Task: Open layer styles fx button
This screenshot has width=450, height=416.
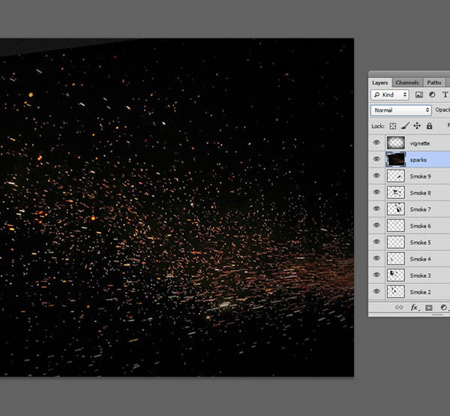Action: [x=414, y=307]
